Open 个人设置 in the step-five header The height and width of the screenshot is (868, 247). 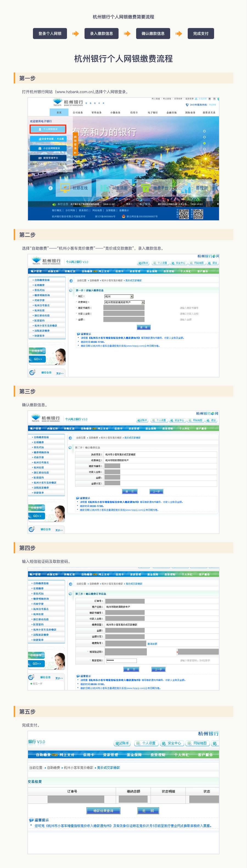146,743
